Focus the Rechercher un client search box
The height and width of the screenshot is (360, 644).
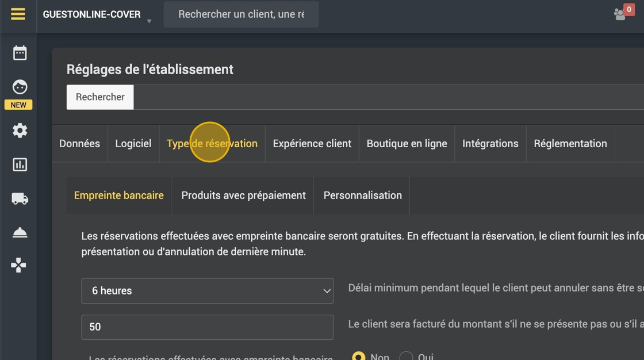point(241,14)
